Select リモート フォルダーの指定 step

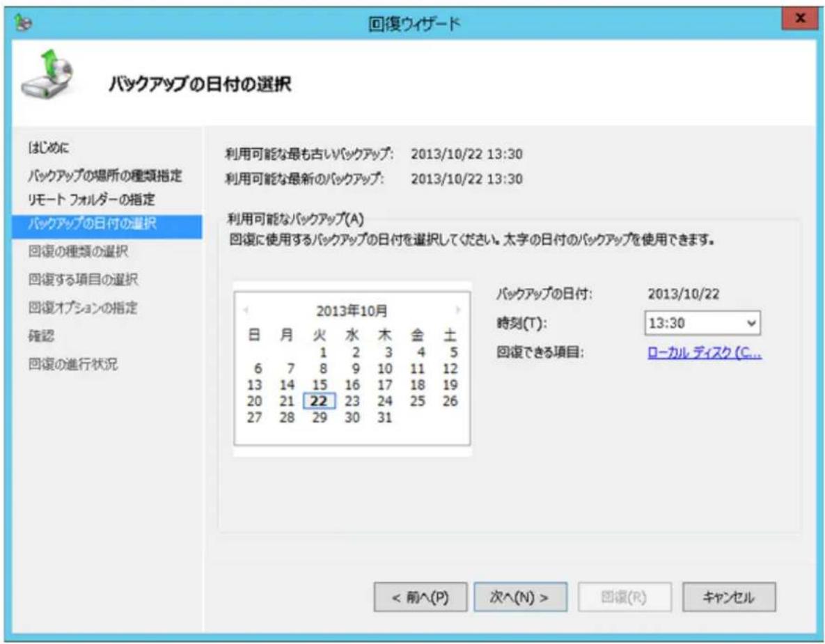(x=91, y=199)
